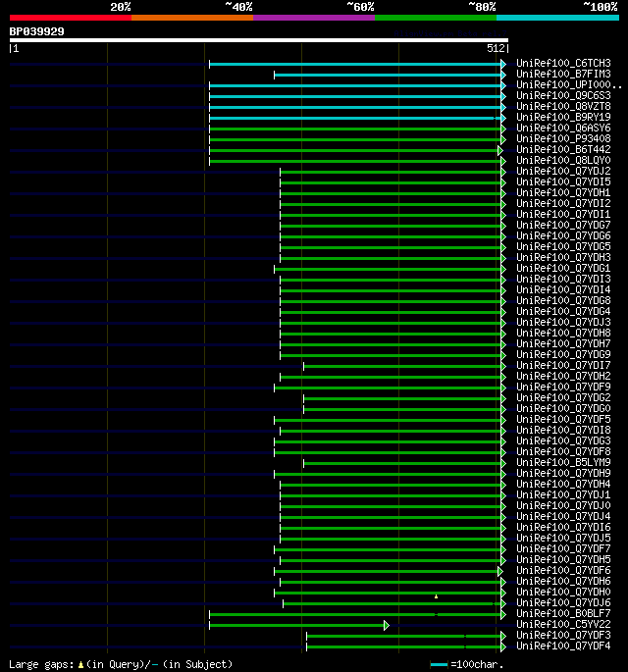Viewport: 628px width, 672px height.
Task: Click the UniRef100_Q7YDH9 label
Action: tap(563, 473)
